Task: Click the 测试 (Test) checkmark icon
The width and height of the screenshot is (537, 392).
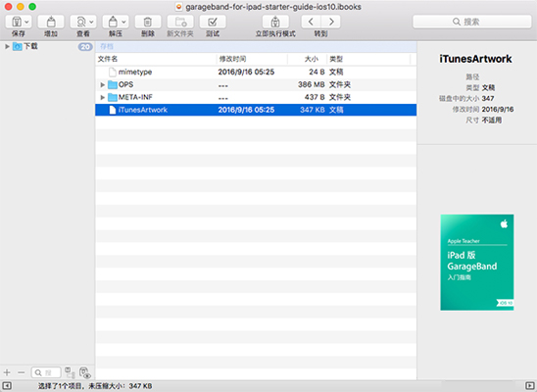Action: pos(213,22)
